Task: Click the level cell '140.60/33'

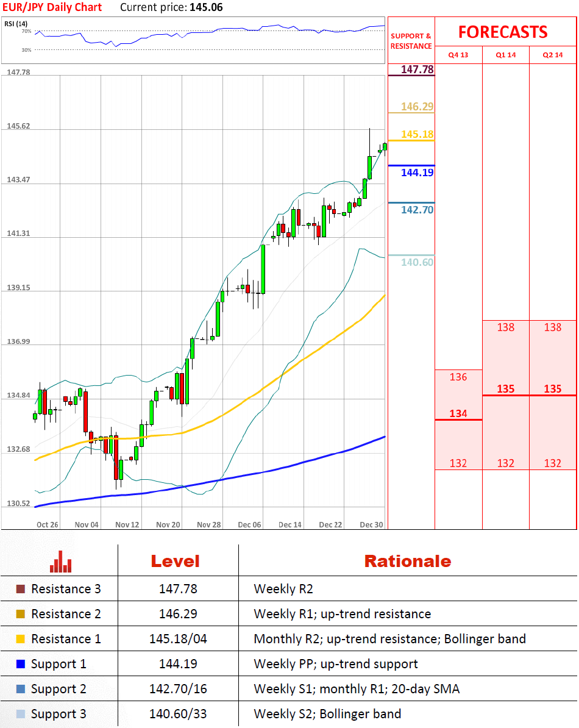Action: [x=178, y=714]
